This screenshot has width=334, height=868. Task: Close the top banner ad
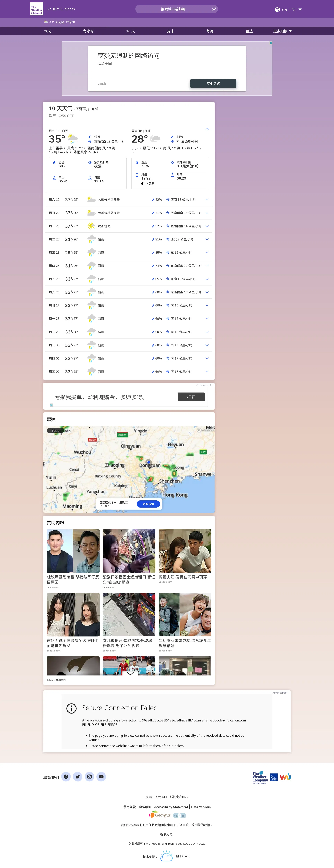pyautogui.click(x=271, y=43)
